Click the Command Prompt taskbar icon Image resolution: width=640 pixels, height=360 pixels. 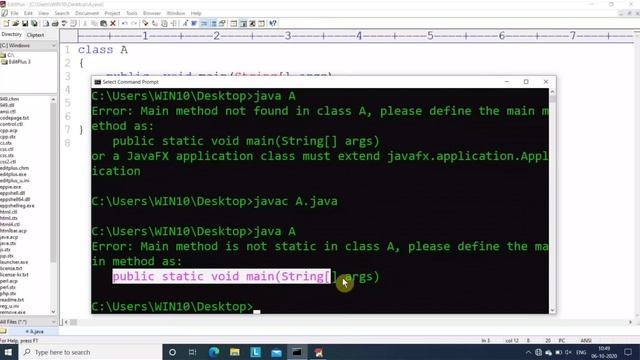(297, 352)
